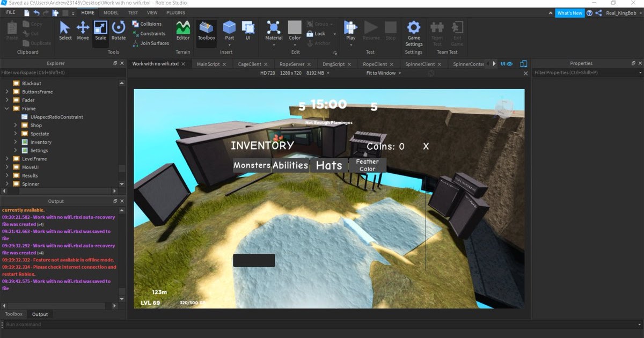Open the FILE menu

[11, 12]
